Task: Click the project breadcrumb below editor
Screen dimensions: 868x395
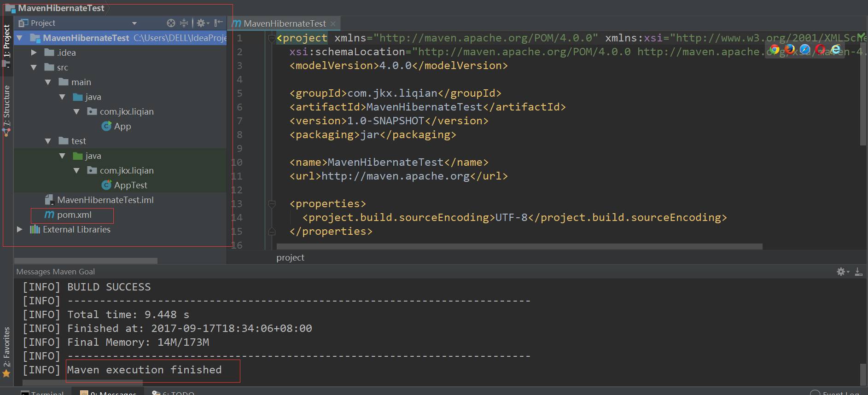Action: click(x=290, y=257)
